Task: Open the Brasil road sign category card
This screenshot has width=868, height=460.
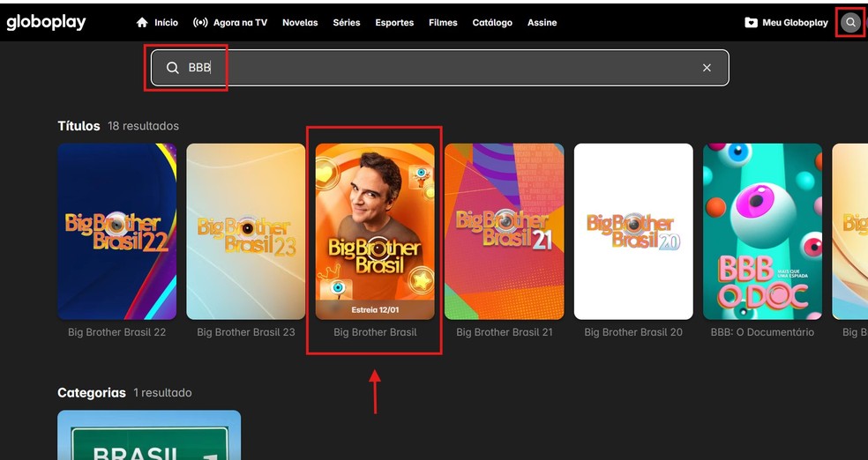Action: tap(149, 435)
